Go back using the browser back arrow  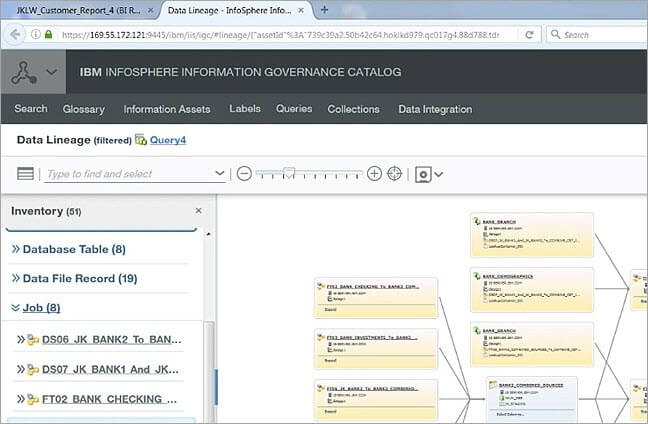coord(15,34)
